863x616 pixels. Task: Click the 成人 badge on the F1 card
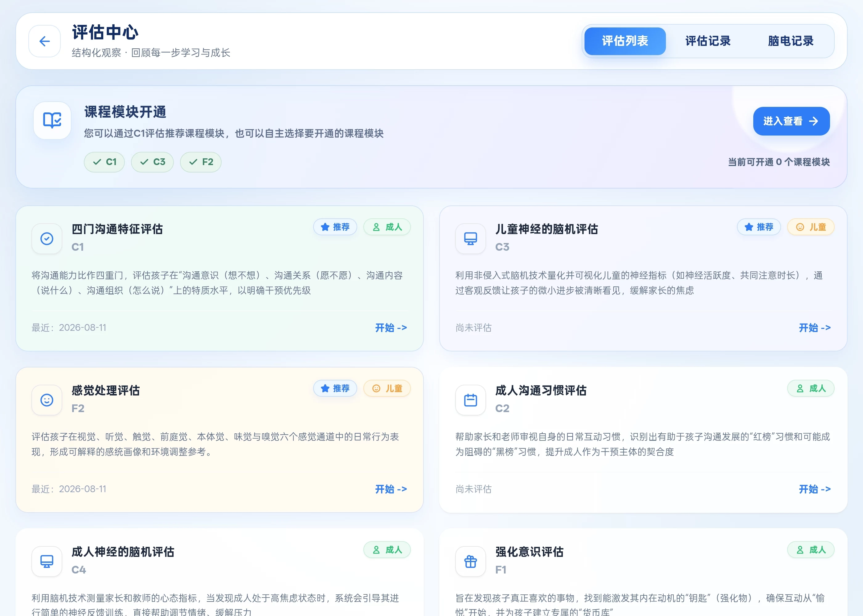811,549
